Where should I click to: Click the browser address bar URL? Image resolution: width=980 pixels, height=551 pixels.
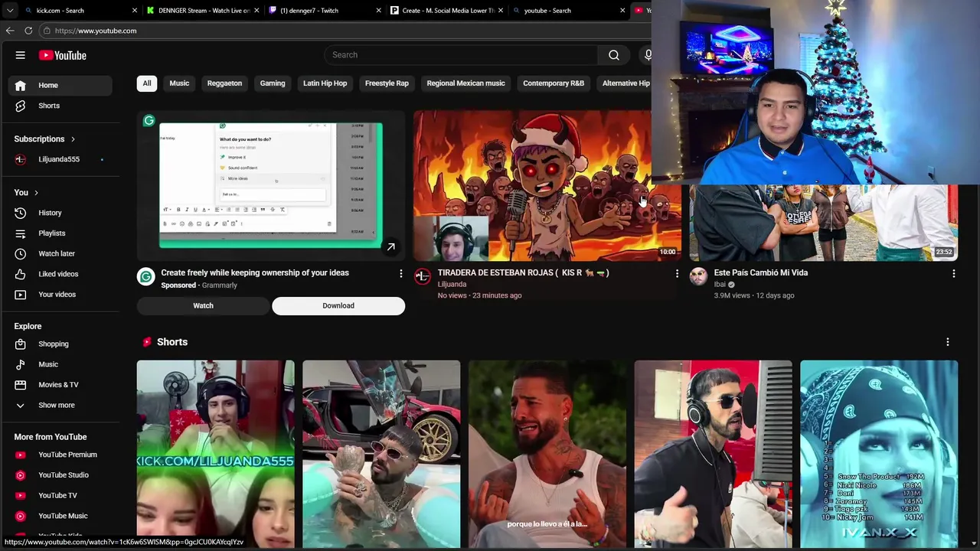(x=96, y=31)
